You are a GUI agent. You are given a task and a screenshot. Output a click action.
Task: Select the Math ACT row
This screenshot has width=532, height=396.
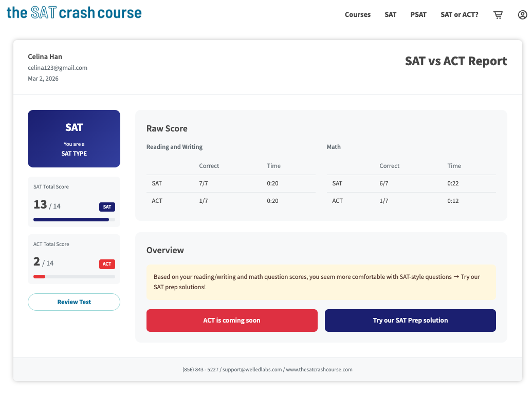[411, 201]
